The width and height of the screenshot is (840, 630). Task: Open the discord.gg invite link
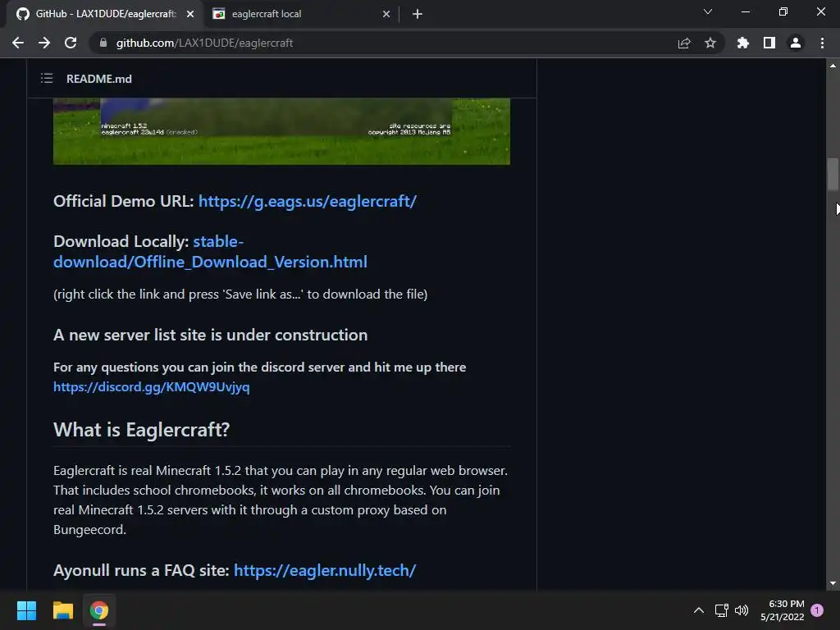click(x=152, y=387)
